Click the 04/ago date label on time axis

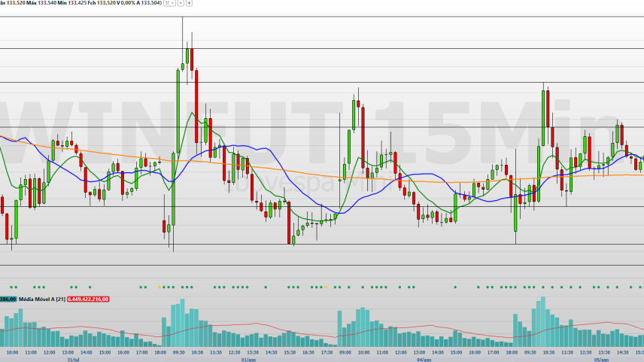point(424,360)
